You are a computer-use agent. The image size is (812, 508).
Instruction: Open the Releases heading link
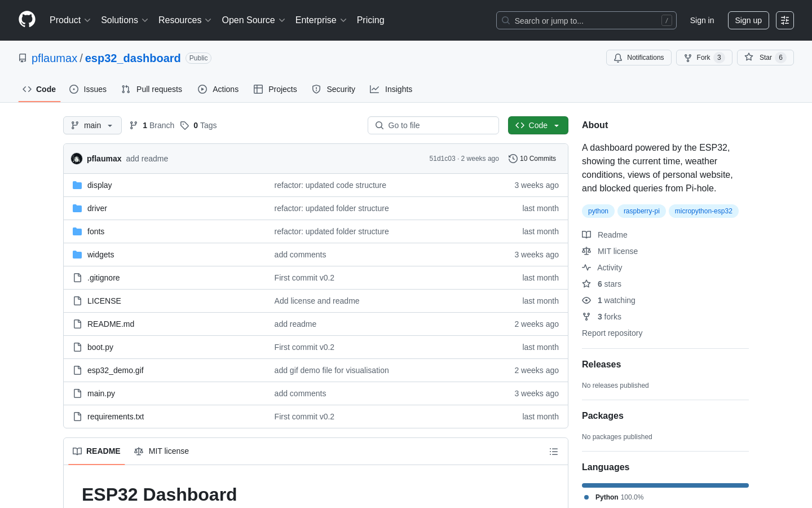(601, 365)
